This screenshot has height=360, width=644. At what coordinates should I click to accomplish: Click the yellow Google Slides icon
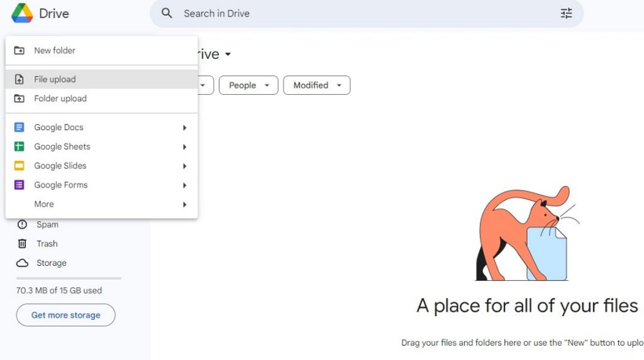click(19, 166)
